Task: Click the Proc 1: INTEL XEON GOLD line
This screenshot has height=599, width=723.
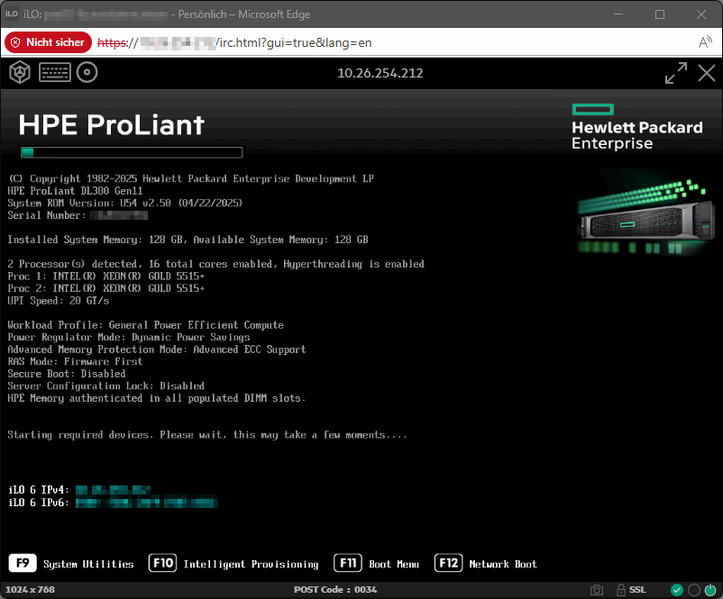Action: coord(106,276)
